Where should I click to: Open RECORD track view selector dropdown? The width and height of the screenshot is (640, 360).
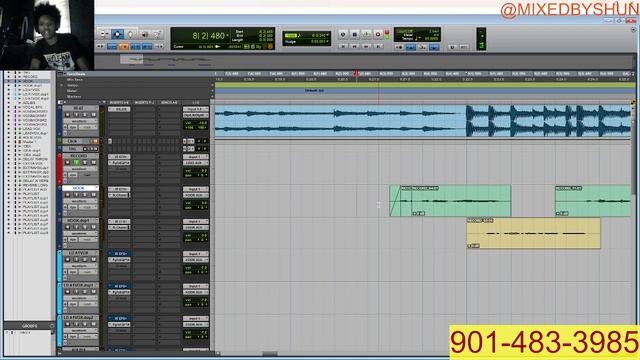(80, 169)
